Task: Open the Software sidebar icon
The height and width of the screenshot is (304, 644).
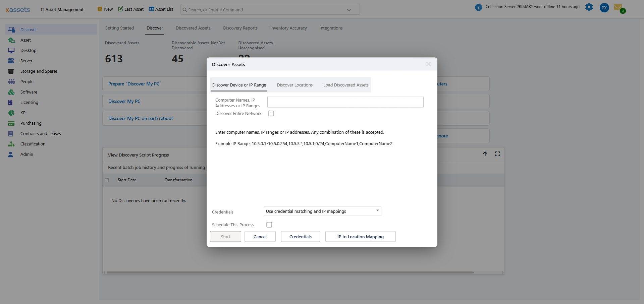Action: click(x=12, y=92)
